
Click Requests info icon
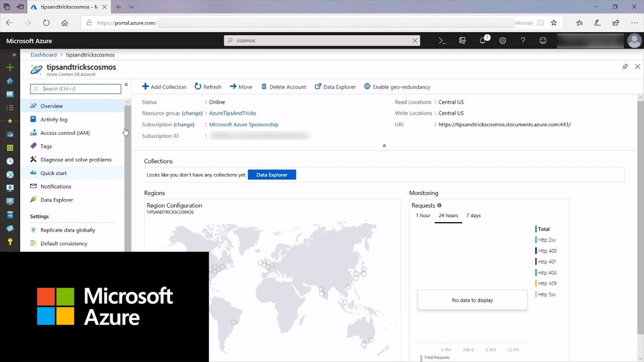pyautogui.click(x=439, y=205)
